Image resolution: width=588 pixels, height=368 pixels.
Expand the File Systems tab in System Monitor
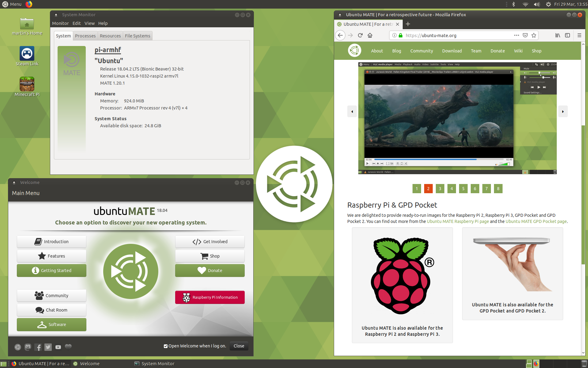point(137,36)
